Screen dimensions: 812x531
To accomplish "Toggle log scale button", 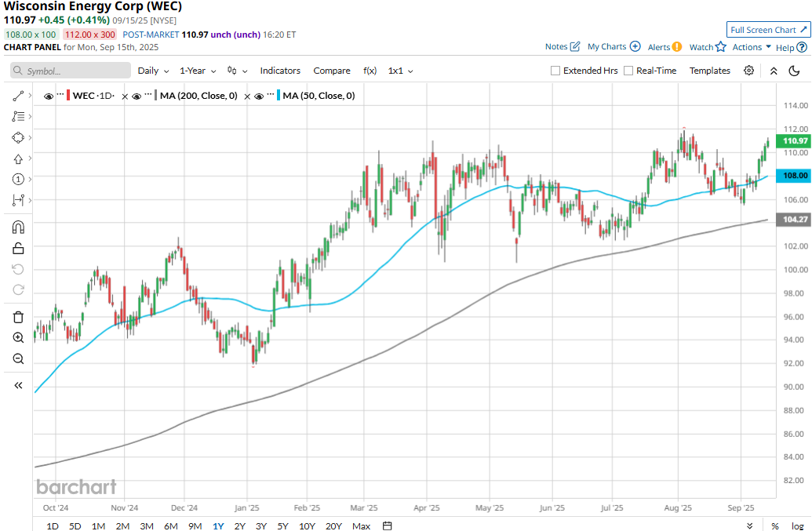I will point(798,526).
